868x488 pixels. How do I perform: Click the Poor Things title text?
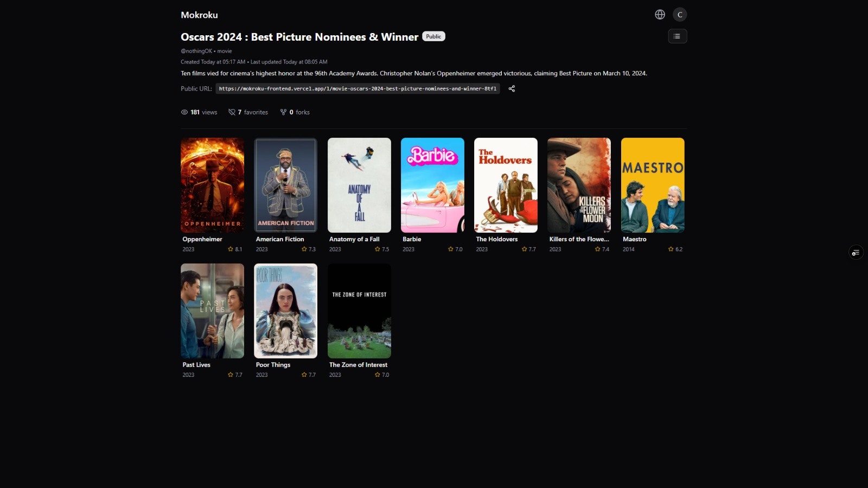click(x=273, y=365)
